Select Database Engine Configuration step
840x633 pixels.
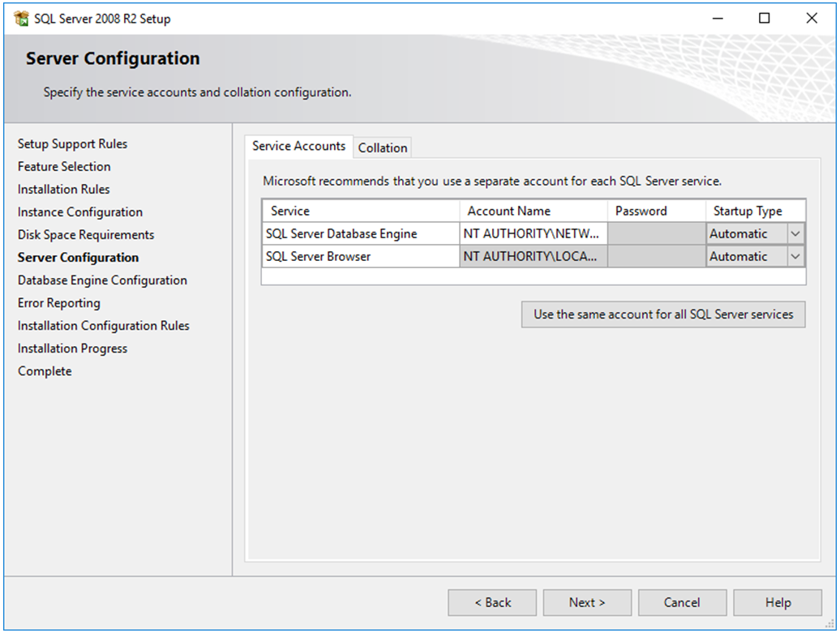point(102,280)
